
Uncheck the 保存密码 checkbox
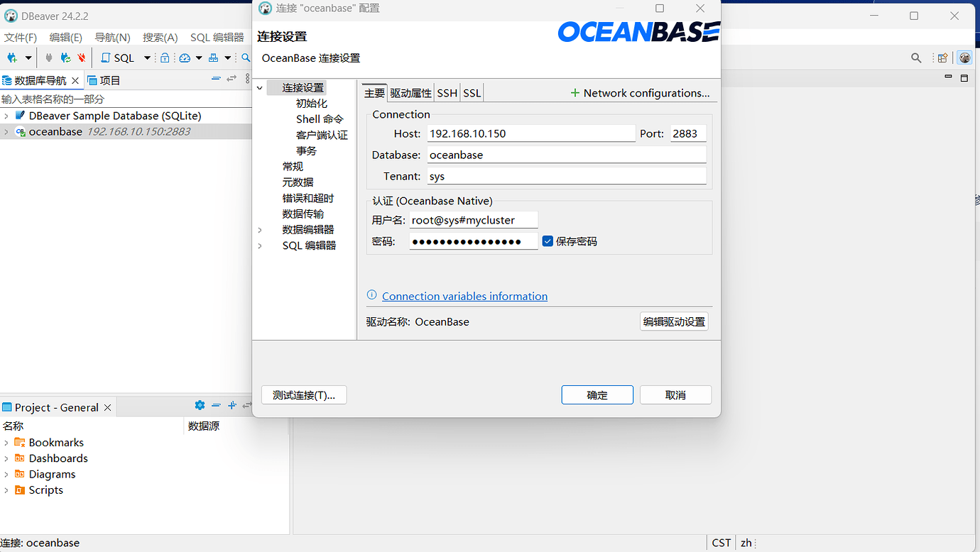548,241
